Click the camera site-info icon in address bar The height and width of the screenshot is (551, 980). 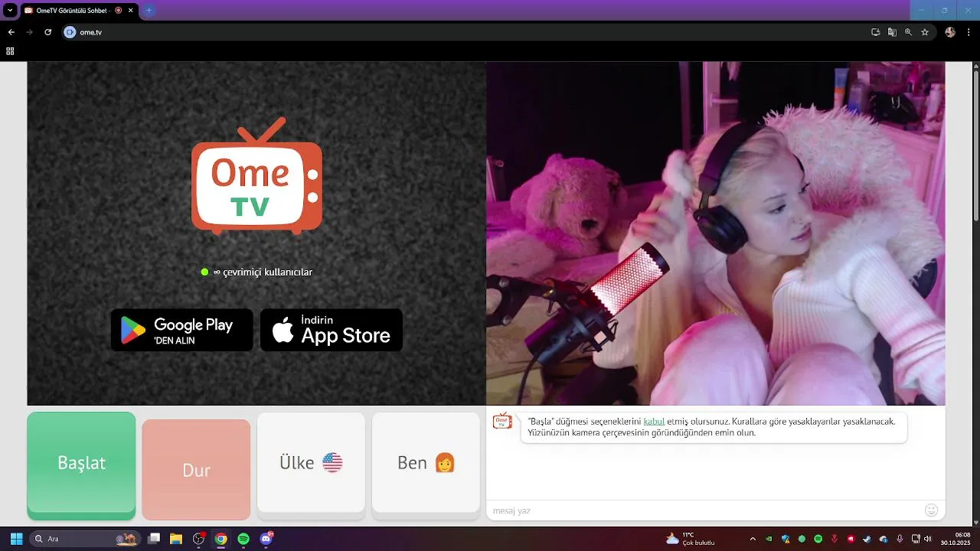point(70,32)
